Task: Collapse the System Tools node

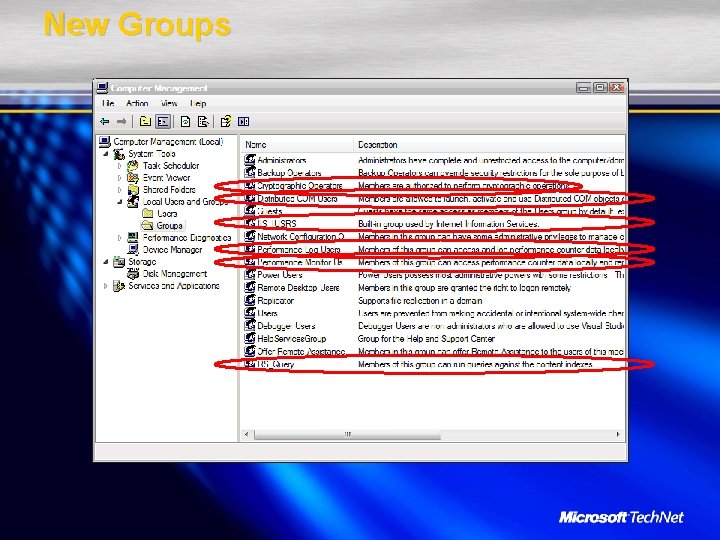Action: 106,154
